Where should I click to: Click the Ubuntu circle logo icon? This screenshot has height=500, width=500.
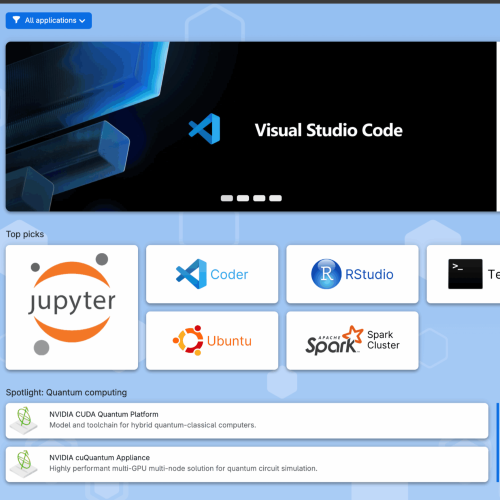click(188, 340)
